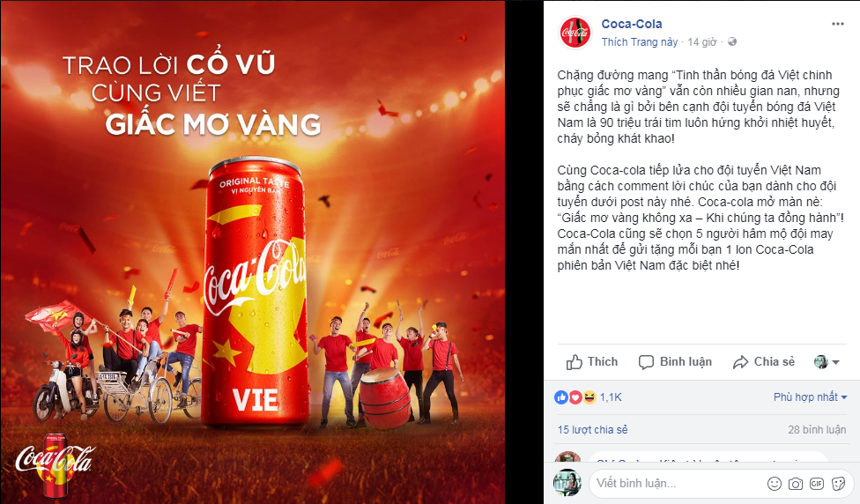
Task: Click the Coca-Cola page profile picture
Action: [x=575, y=33]
